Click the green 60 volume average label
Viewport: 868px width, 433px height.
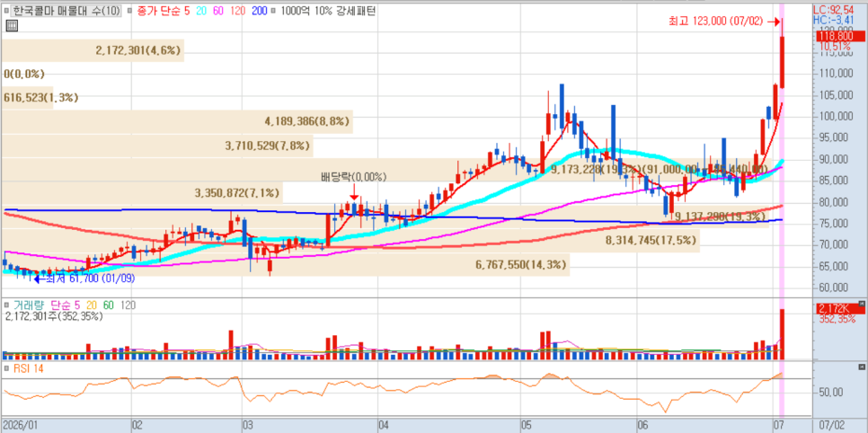(x=108, y=305)
